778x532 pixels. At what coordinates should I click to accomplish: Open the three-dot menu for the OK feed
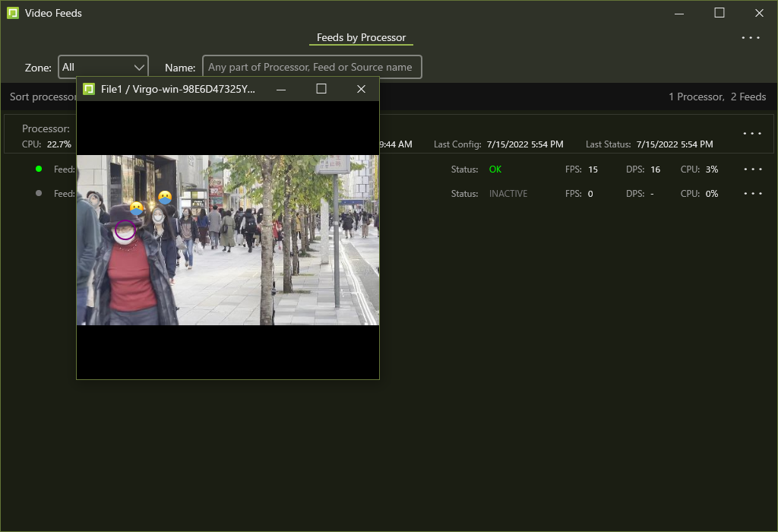(x=752, y=169)
